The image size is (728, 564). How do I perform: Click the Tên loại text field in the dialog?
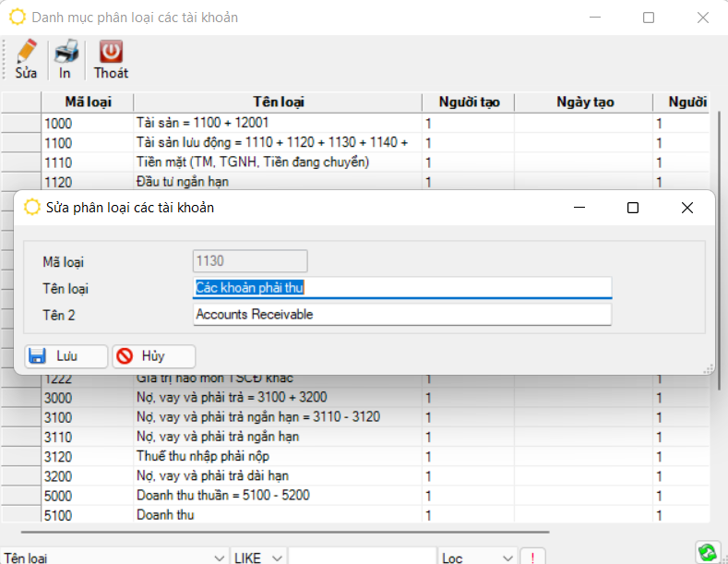(402, 287)
